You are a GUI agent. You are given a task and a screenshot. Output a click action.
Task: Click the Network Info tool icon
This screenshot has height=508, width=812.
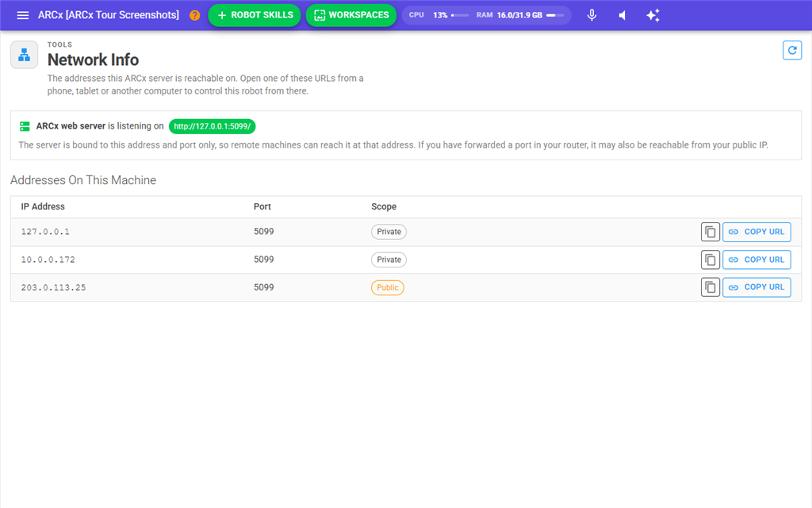point(25,55)
